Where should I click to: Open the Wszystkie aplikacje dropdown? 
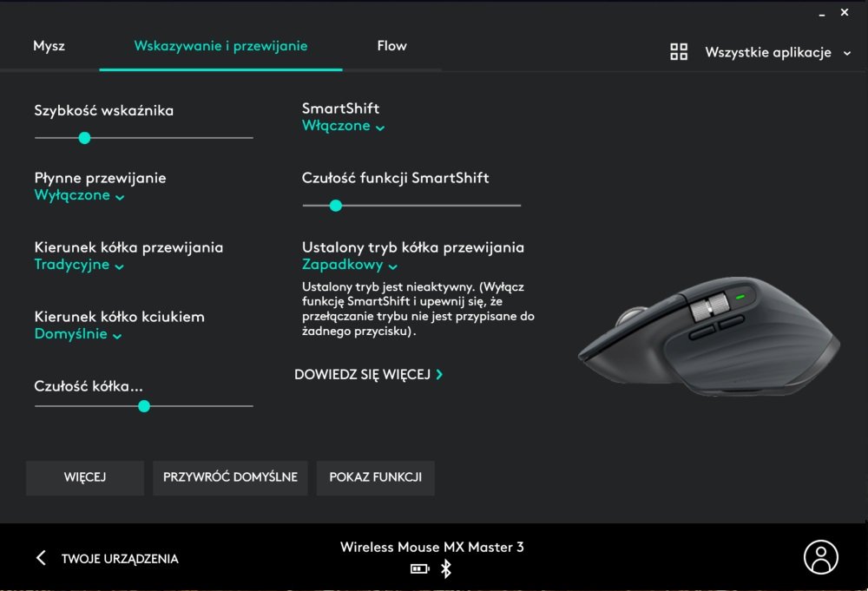pos(777,53)
